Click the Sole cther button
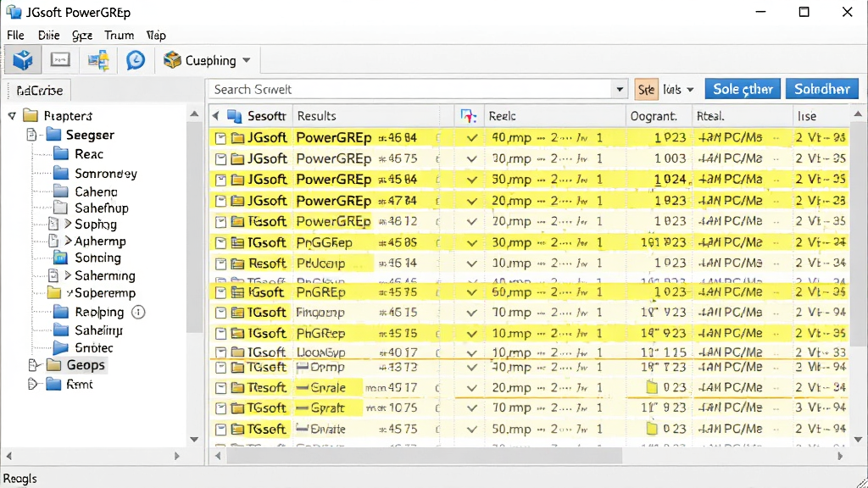This screenshot has height=488, width=868. tap(743, 89)
